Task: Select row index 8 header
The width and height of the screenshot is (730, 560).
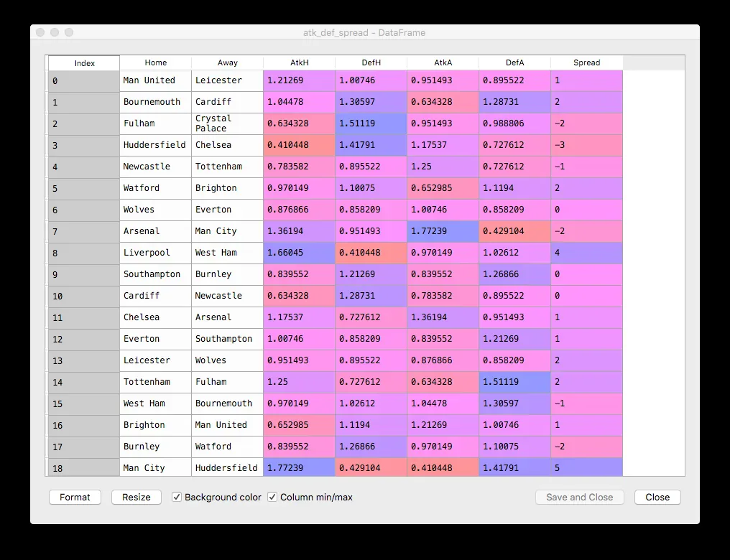Action: pos(84,253)
